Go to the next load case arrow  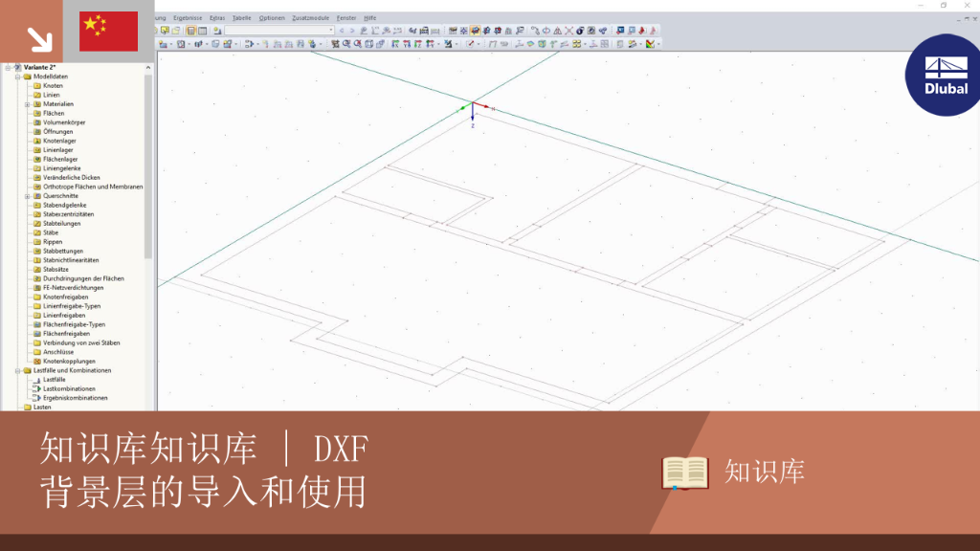(x=352, y=30)
